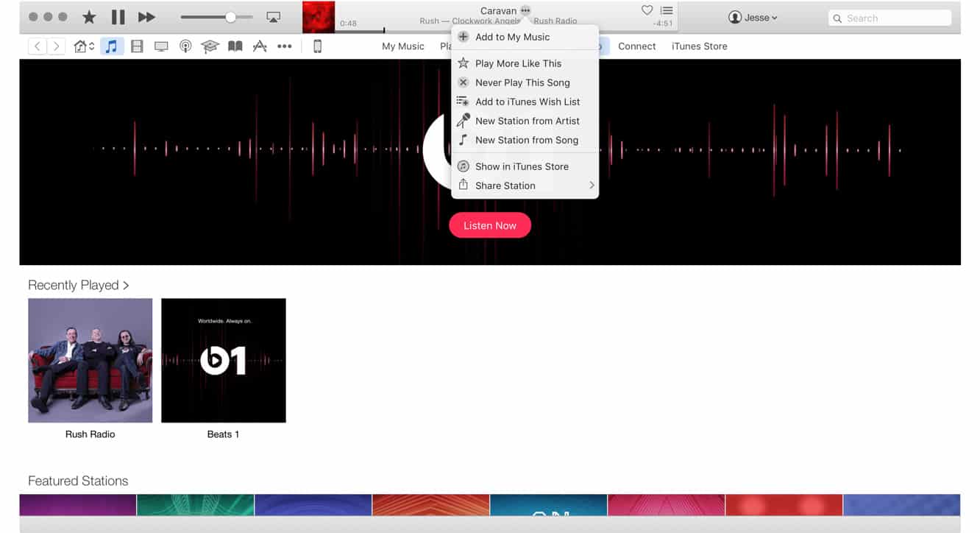Viewport: 980px width, 533px height.
Task: Focus the Search field
Action: tap(890, 18)
